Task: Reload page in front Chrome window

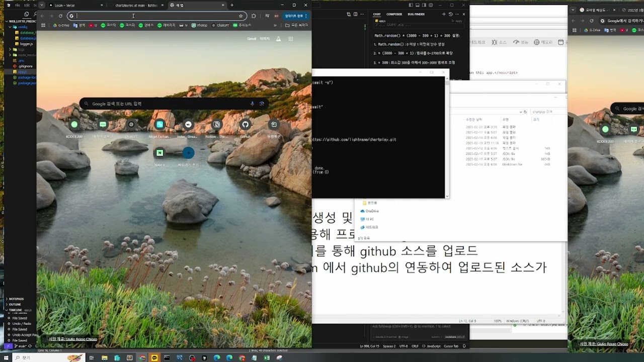Action: [60, 16]
